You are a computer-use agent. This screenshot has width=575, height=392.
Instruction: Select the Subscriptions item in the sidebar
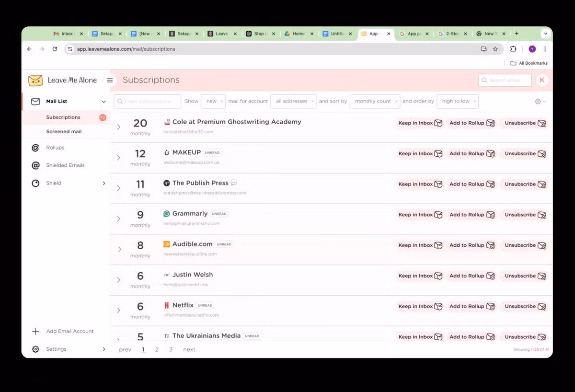[x=63, y=117]
